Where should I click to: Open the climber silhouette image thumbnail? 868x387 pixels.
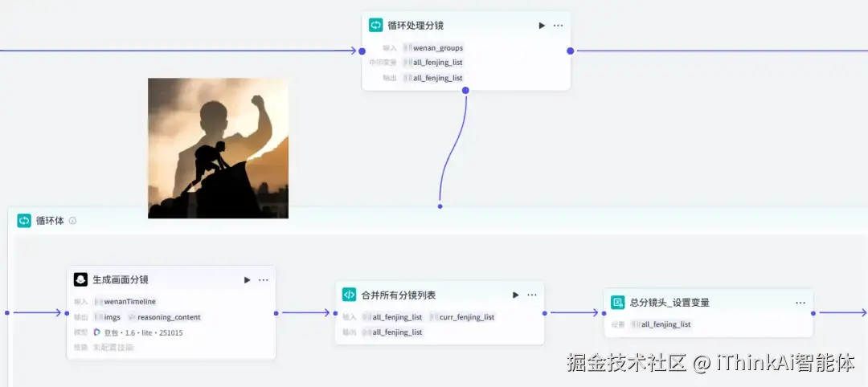pos(218,149)
